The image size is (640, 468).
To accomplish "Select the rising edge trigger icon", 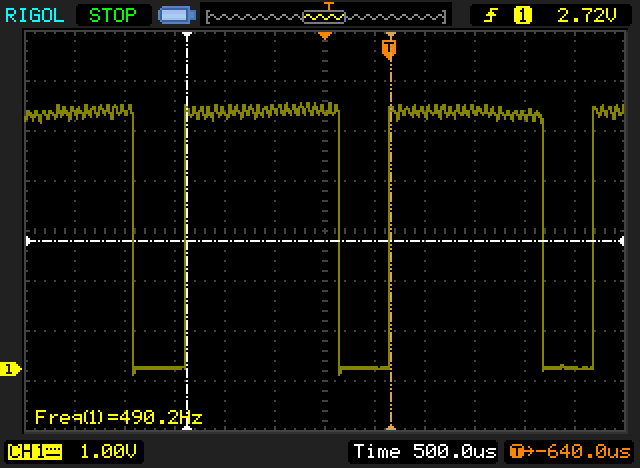I will tap(490, 15).
